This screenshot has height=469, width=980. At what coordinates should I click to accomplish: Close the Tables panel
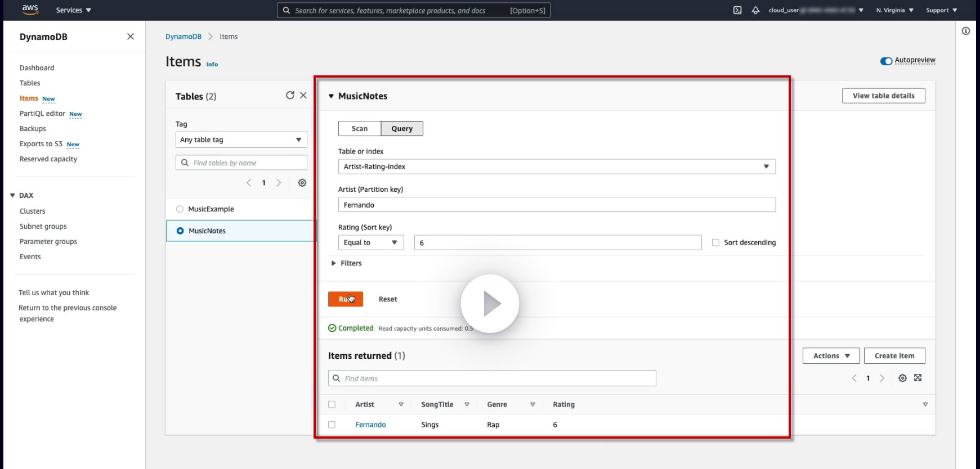tap(303, 96)
